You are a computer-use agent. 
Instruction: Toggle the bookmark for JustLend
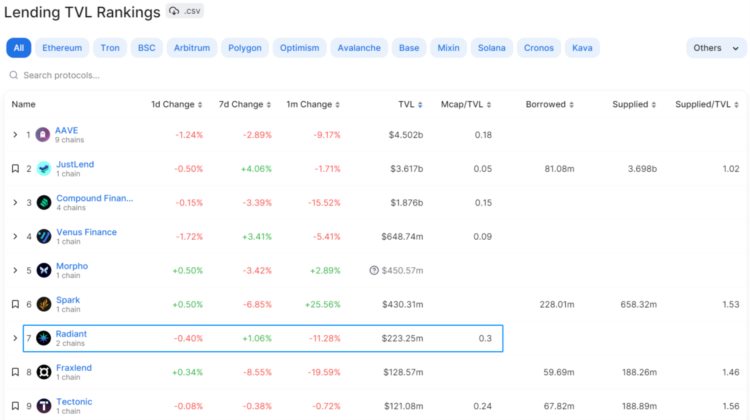pos(15,169)
